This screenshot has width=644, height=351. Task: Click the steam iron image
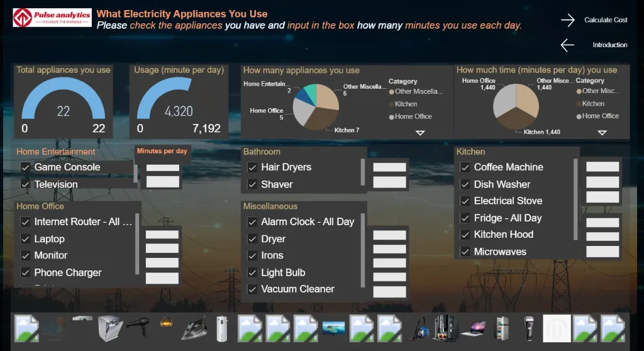click(x=194, y=328)
